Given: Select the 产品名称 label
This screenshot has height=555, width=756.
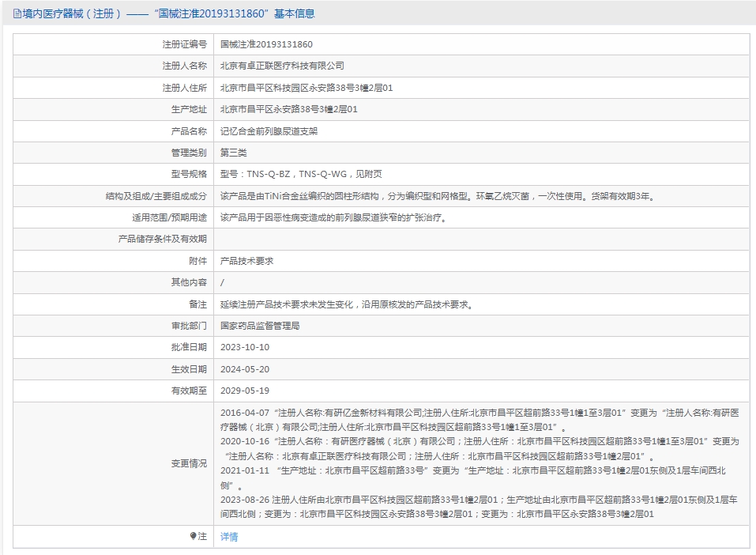Looking at the screenshot, I should point(189,131).
